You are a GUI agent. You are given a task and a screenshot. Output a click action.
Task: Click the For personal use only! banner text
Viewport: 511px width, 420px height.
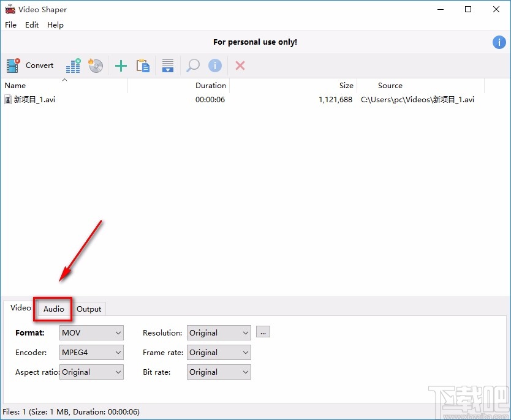click(x=255, y=42)
